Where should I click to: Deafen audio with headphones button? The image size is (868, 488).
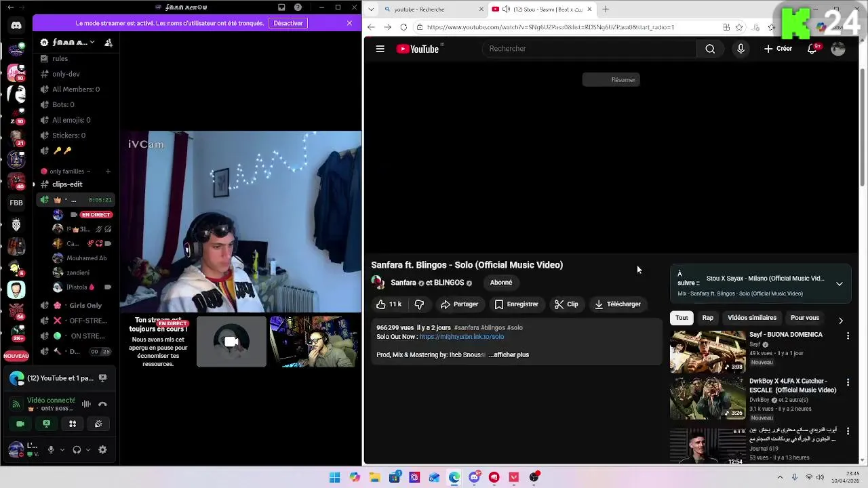77,449
